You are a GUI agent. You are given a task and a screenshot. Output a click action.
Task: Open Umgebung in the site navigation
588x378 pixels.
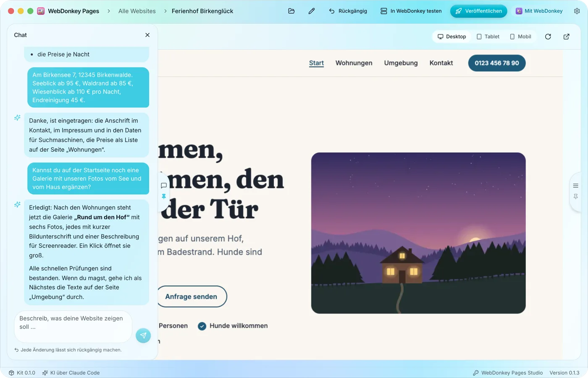pos(401,63)
